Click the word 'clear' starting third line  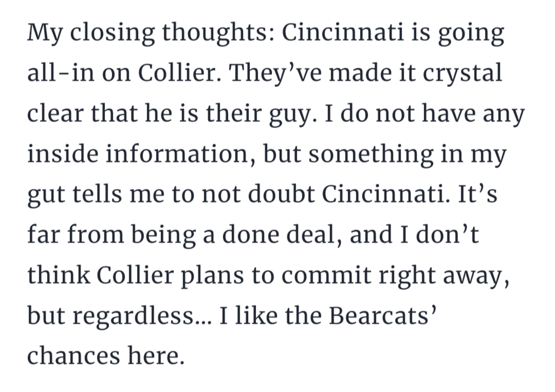[55, 113]
